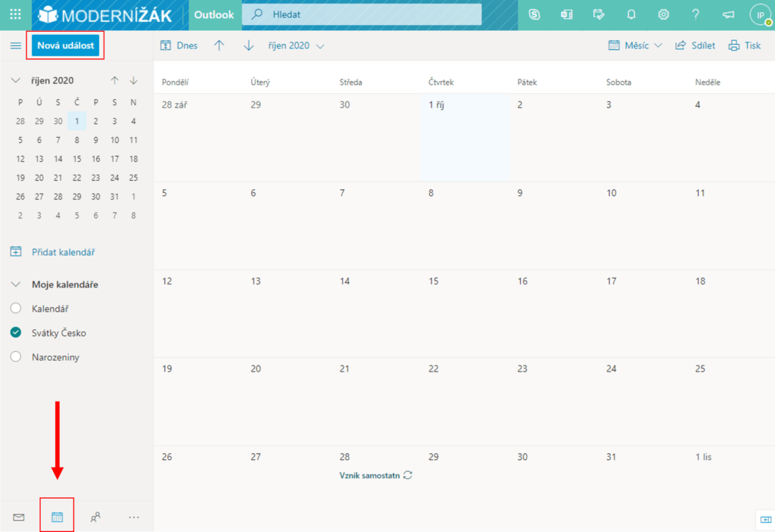This screenshot has height=532, width=775.
Task: Collapse the Moje kalendáře section
Action: [x=15, y=285]
